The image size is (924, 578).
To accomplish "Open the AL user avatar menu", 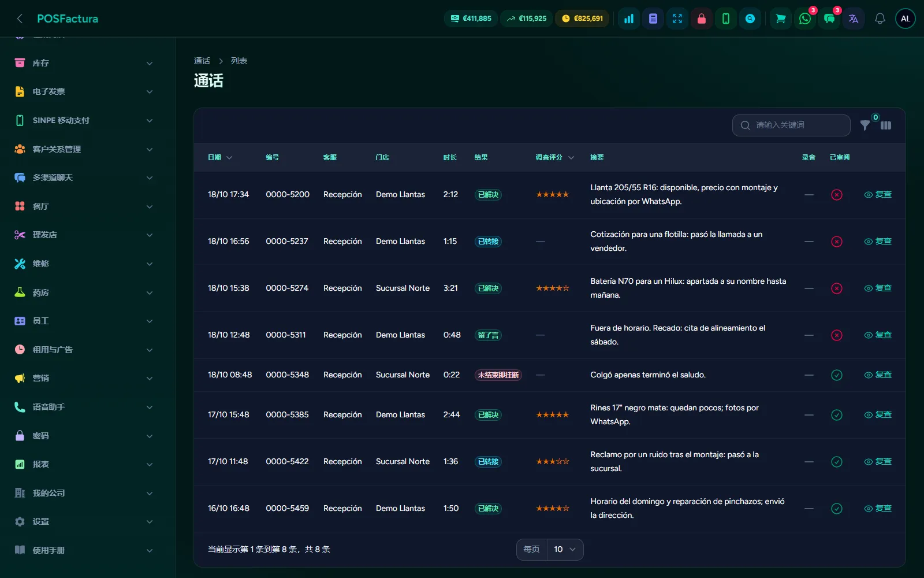I will tap(906, 18).
